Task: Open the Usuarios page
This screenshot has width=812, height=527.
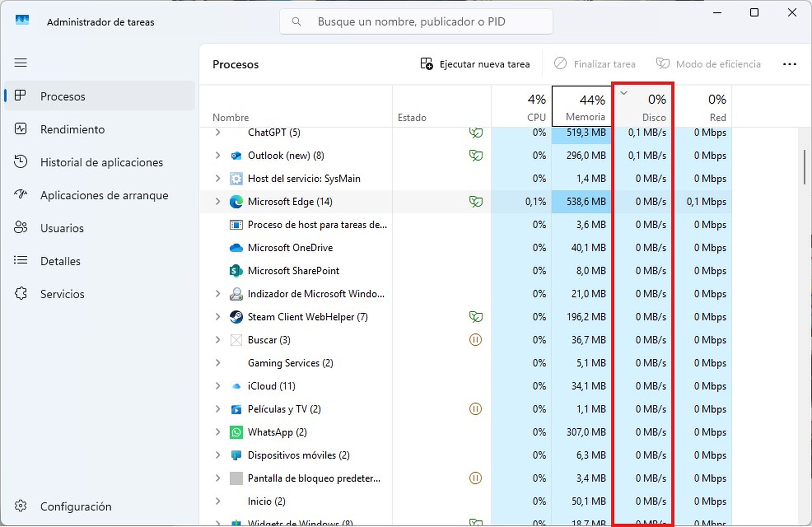Action: tap(100, 228)
